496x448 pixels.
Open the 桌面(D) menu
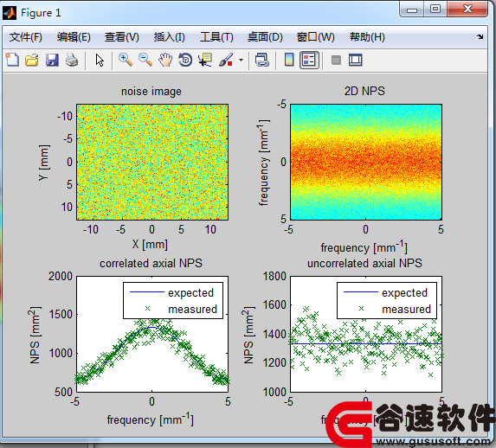click(x=265, y=37)
